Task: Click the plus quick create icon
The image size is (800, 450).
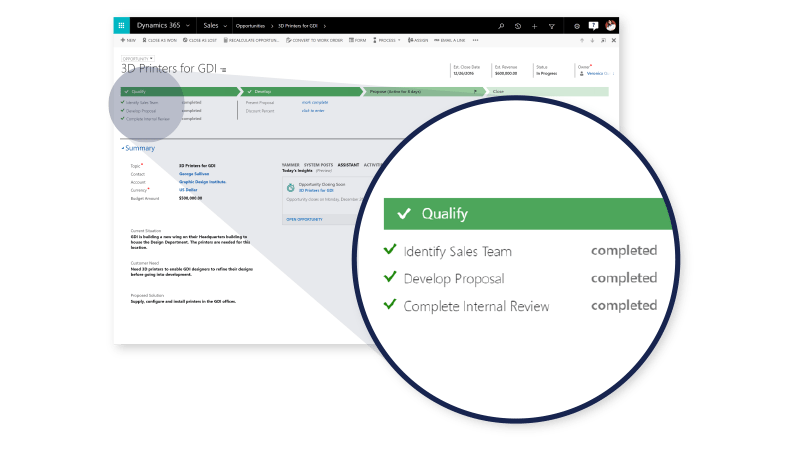Action: click(x=534, y=26)
